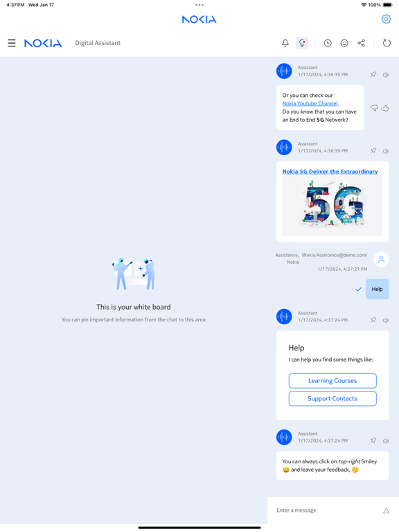
Task: Click the share icon
Action: 362,43
